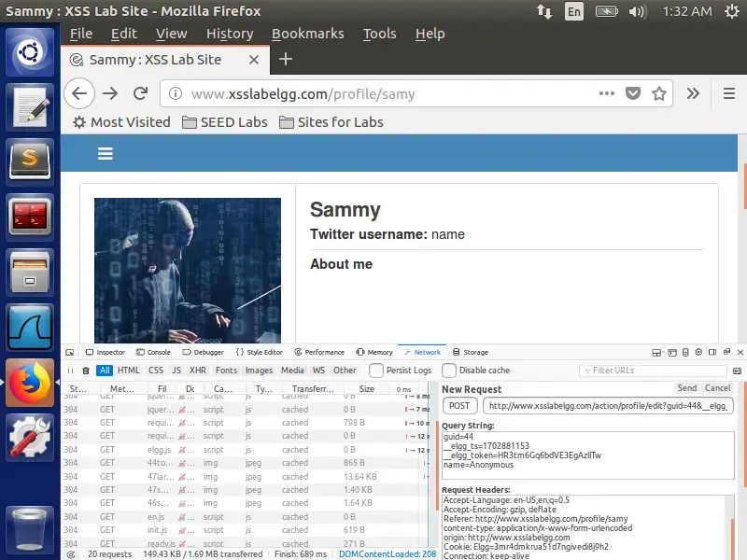Bookmark this page with the star
Screen dimensions: 747x560
(659, 93)
